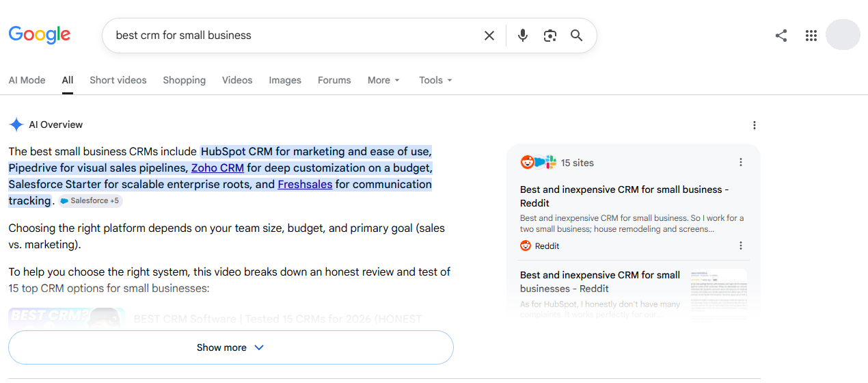The height and width of the screenshot is (383, 868).
Task: Open the three-dot menu beside 15 sites
Action: click(741, 162)
